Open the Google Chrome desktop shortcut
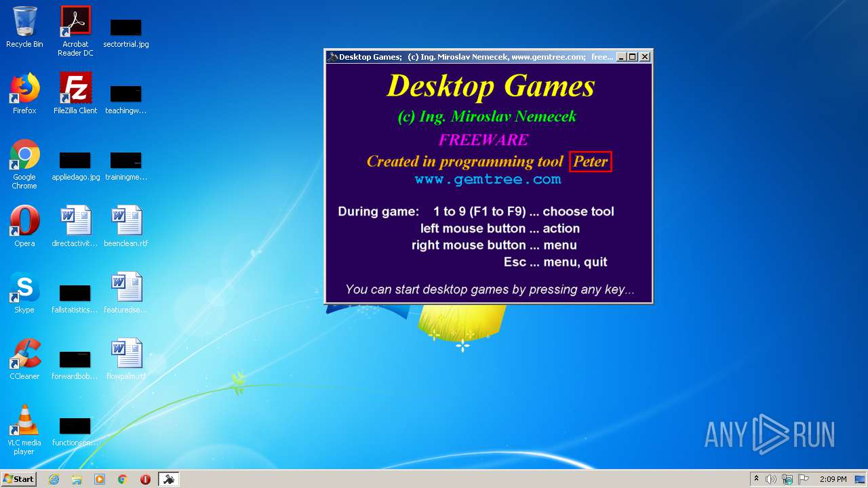Image resolution: width=868 pixels, height=488 pixels. tap(24, 164)
